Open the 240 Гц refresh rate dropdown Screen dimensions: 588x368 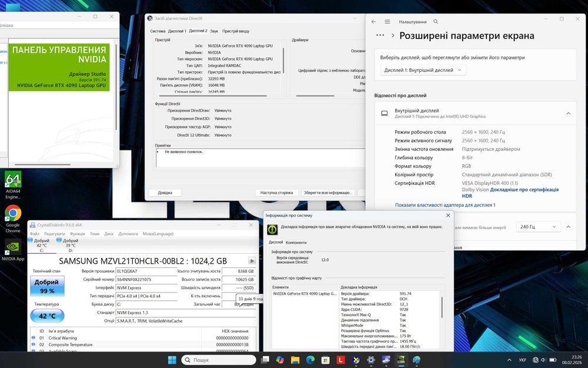coord(538,227)
